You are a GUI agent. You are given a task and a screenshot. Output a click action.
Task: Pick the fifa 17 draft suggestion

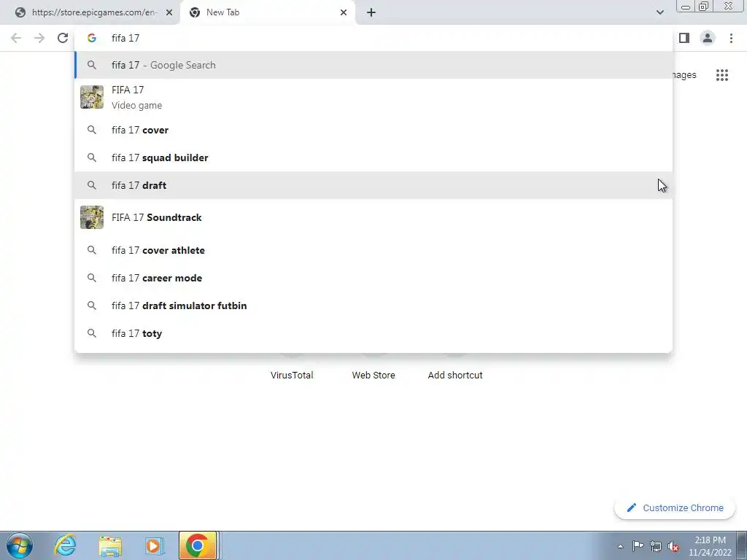tap(373, 185)
